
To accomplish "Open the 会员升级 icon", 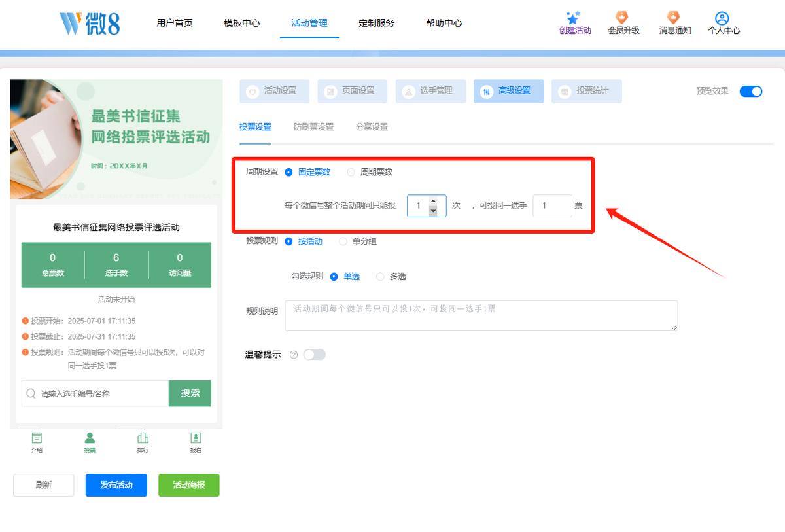I will [623, 18].
